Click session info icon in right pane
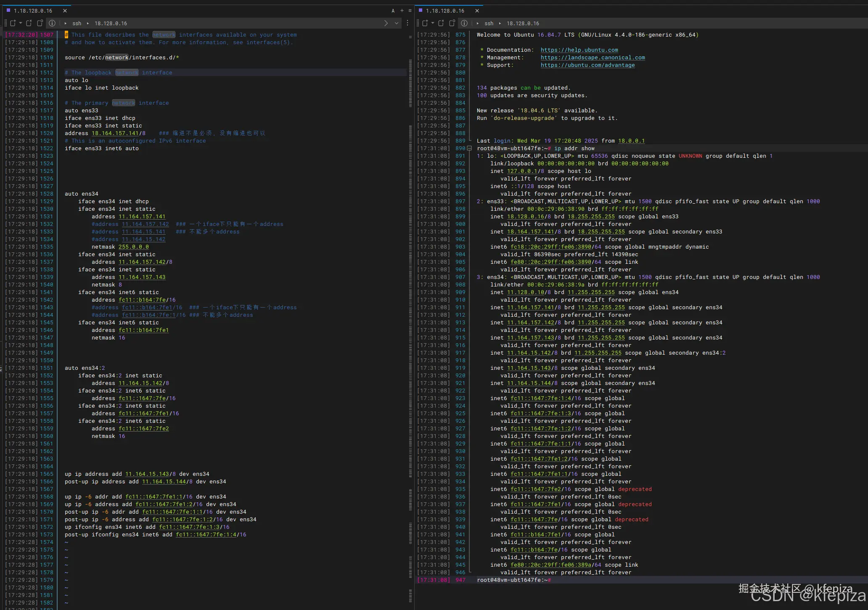Image resolution: width=868 pixels, height=610 pixels. 464,23
